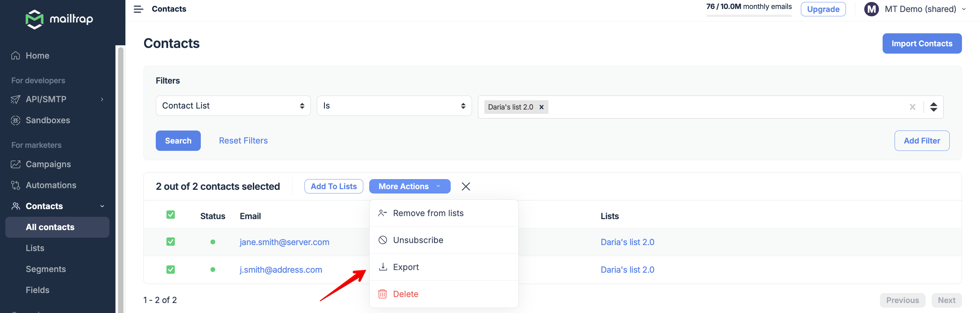Click the API/SMTP sidebar icon

[15, 99]
